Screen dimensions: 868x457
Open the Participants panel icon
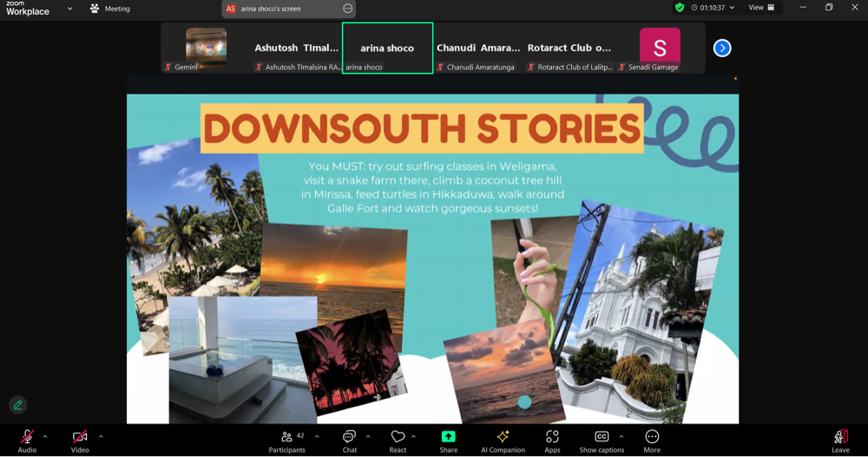point(286,437)
